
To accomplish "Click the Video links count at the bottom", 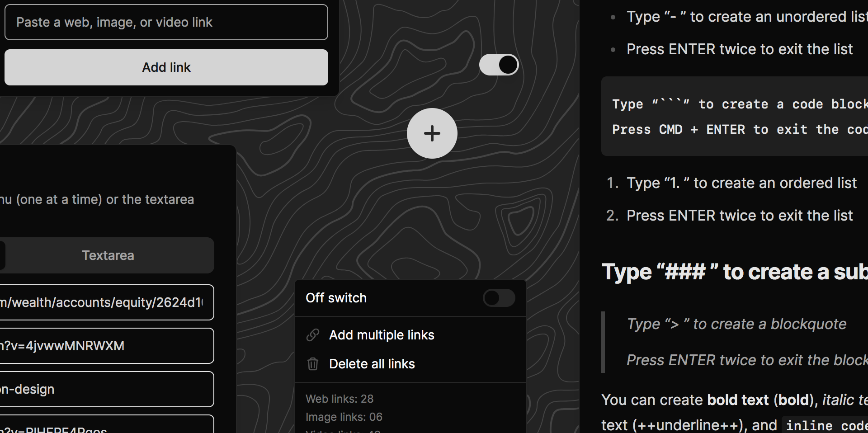I will pyautogui.click(x=341, y=430).
